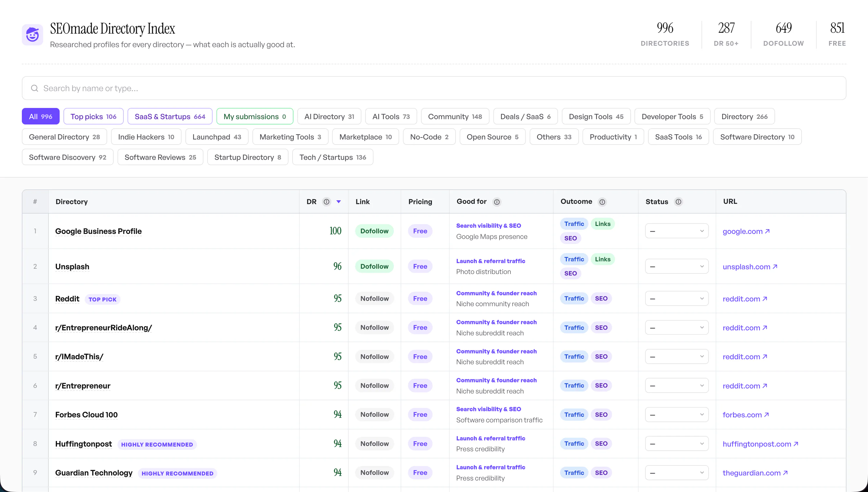868x492 pixels.
Task: Open reddit.com link in Reddit row
Action: pyautogui.click(x=745, y=299)
